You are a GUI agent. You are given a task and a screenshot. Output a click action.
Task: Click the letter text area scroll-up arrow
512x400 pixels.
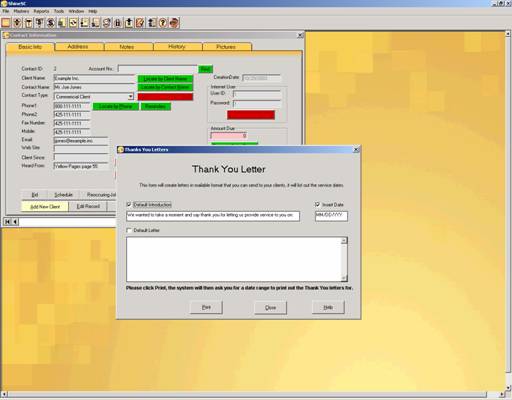tap(344, 241)
